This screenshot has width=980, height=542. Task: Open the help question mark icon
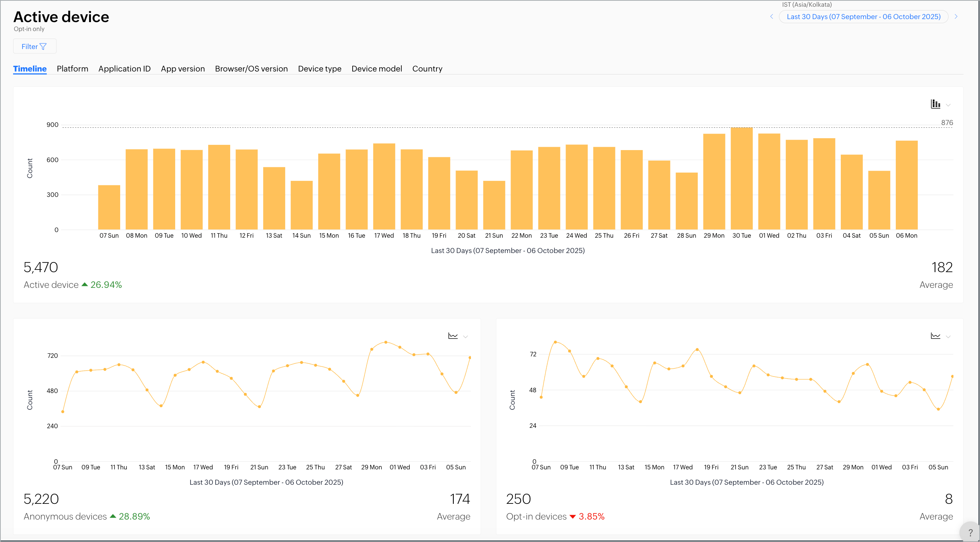coord(970,533)
